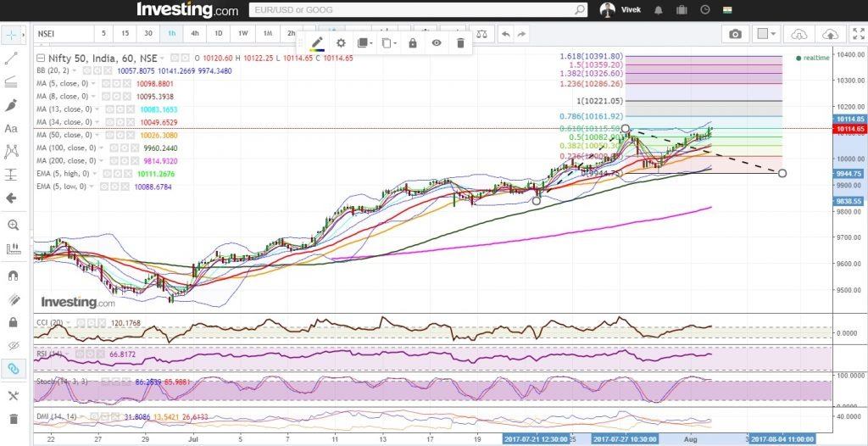Click the sidebar trash remove drawings icon
This screenshot has height=446, width=868.
tap(14, 419)
